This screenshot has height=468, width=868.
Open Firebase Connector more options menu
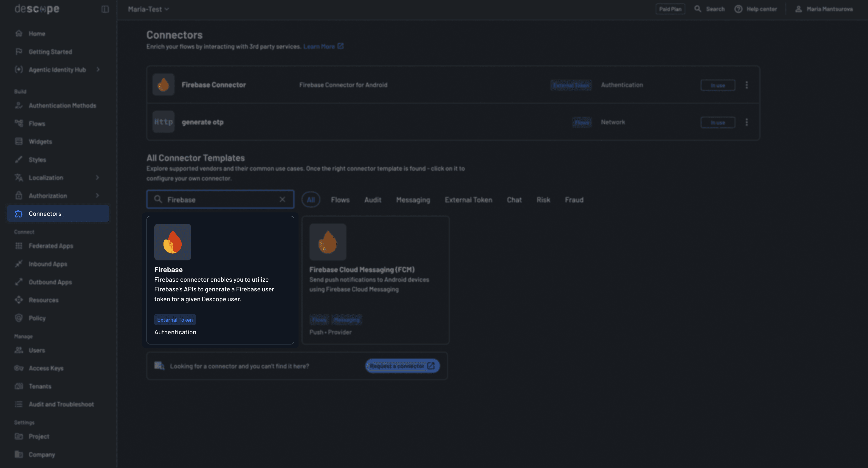pyautogui.click(x=747, y=85)
